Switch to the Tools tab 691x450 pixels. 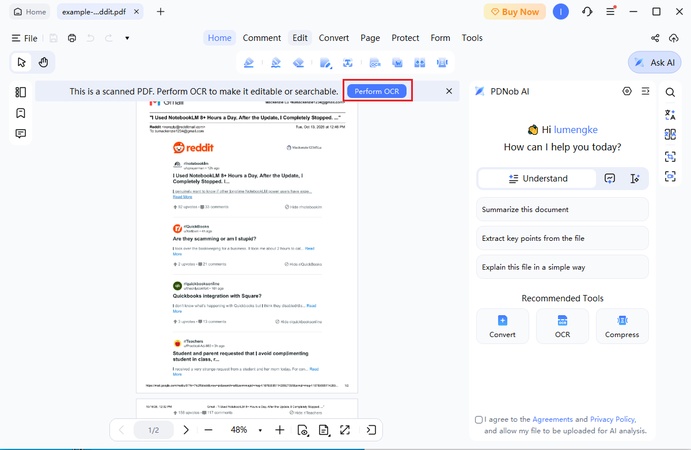(x=472, y=38)
